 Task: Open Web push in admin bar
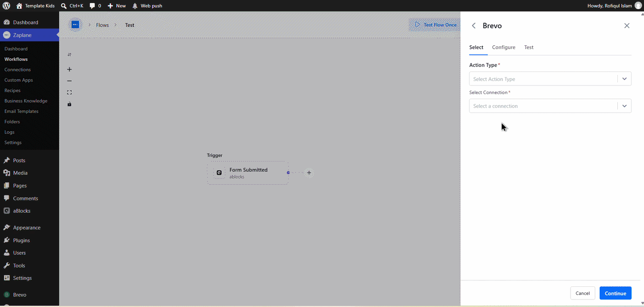tap(147, 6)
